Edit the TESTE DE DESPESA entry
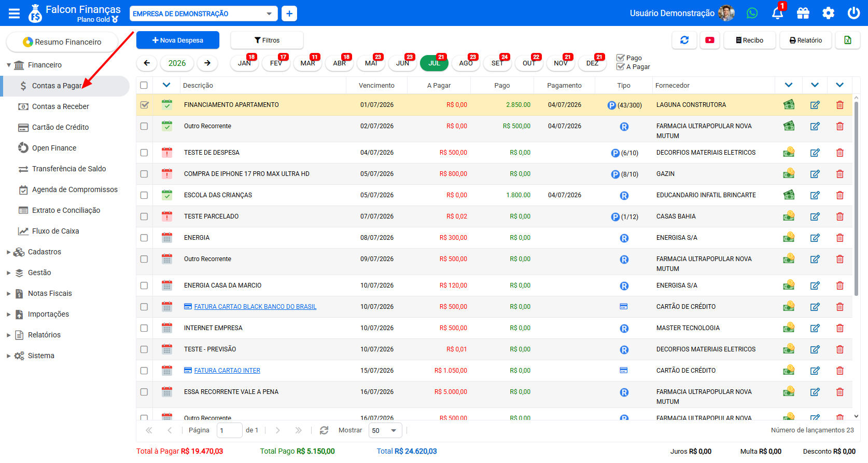 coord(815,153)
